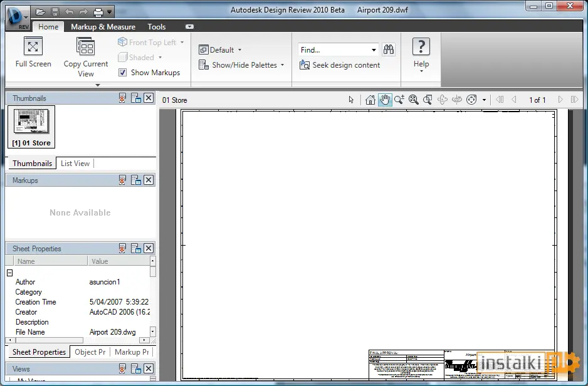Uncheck the Show Markups checkbox
Viewport: 588px width, 386px height.
click(x=123, y=72)
